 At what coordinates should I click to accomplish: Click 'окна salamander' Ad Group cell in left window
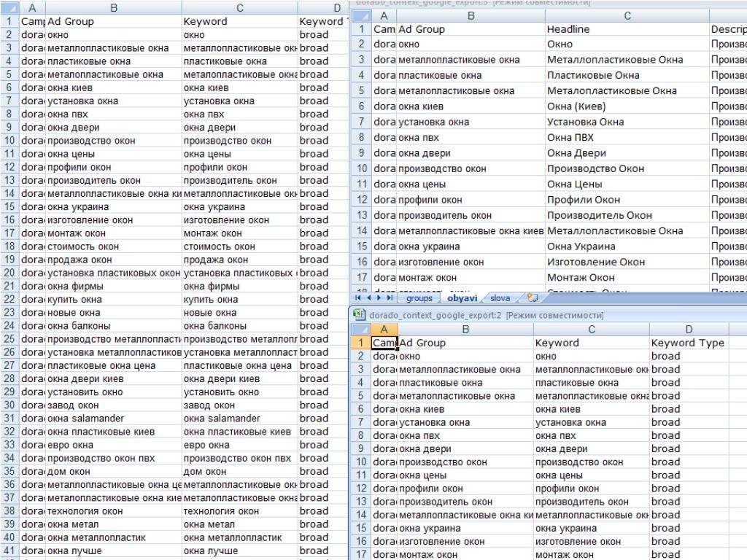click(x=114, y=419)
